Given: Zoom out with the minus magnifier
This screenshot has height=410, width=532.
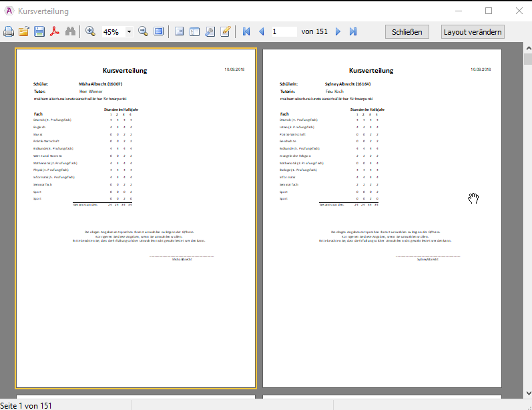Looking at the screenshot, I should [143, 31].
